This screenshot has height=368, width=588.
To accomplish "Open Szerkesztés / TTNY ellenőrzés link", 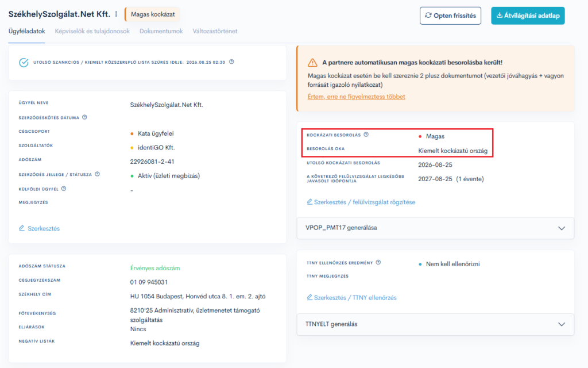I will [352, 297].
